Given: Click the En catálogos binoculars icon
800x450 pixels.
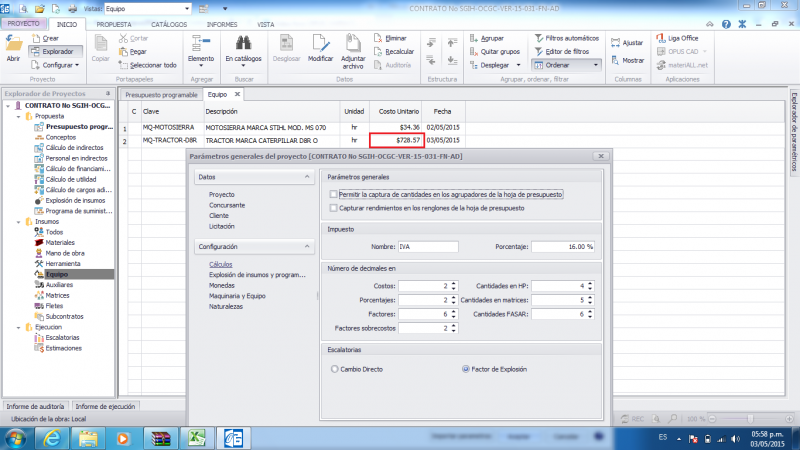Looking at the screenshot, I should 243,43.
